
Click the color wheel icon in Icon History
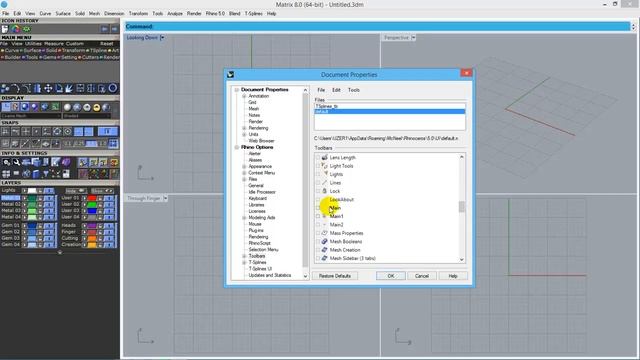15,29
